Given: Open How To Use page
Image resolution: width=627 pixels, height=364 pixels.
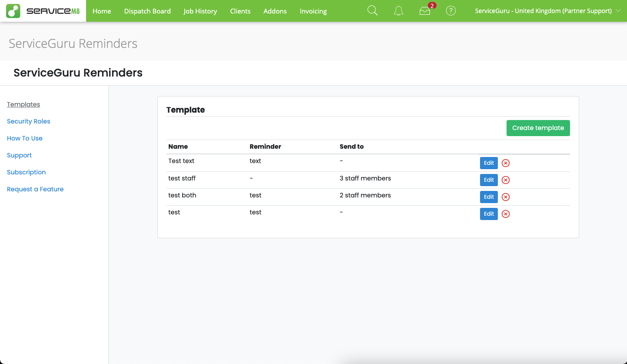Looking at the screenshot, I should pos(25,138).
